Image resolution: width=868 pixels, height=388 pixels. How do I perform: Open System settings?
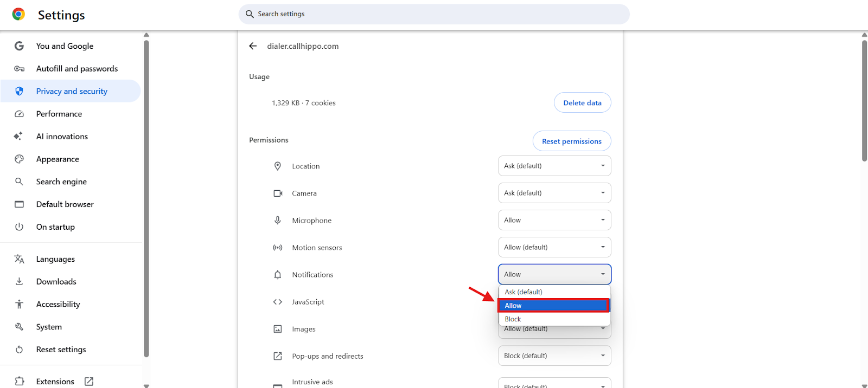pos(71,327)
